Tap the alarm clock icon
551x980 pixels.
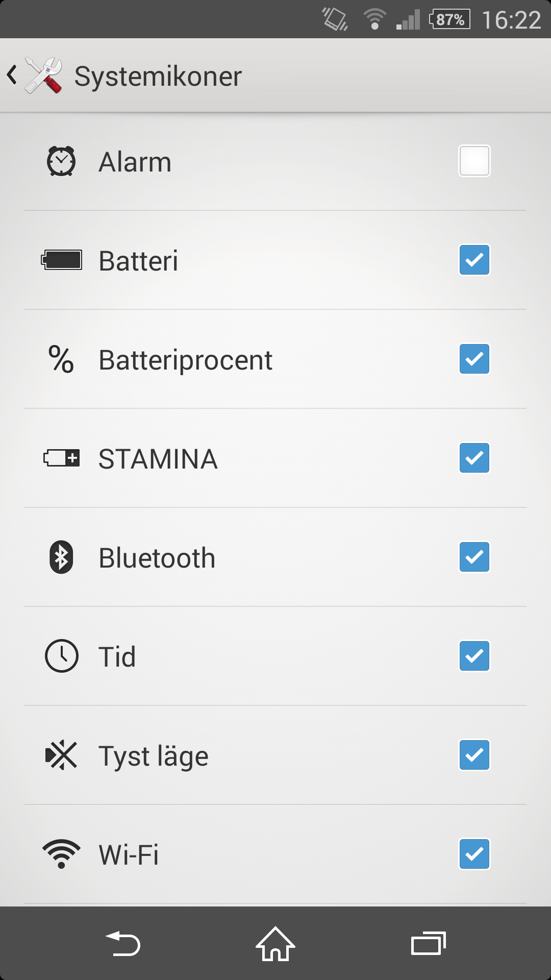(61, 161)
